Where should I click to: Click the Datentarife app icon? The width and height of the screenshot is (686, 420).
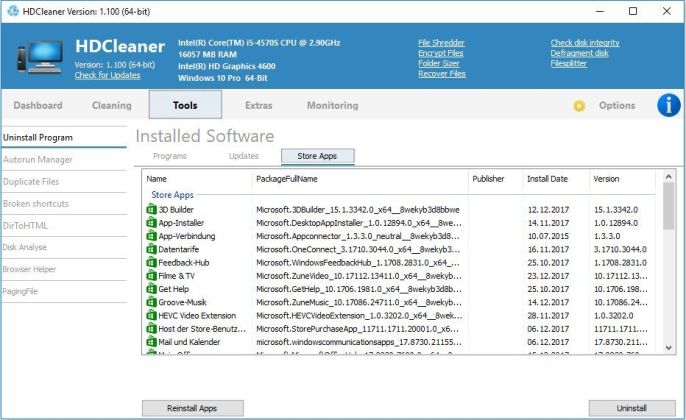(x=151, y=249)
